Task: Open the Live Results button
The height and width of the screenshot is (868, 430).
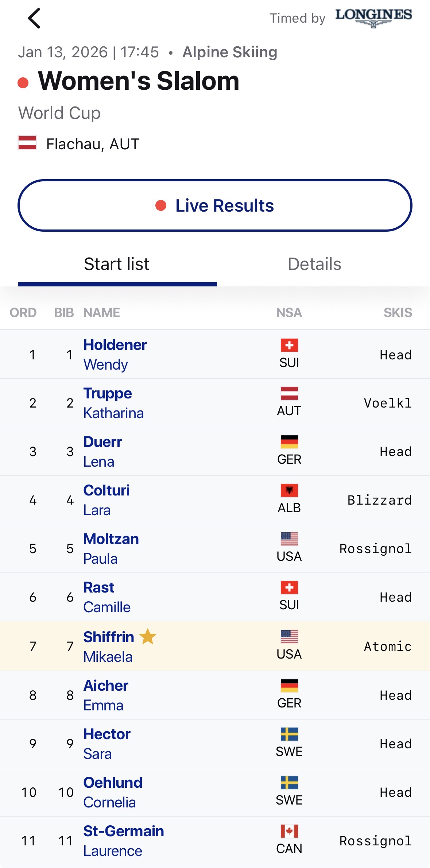Action: point(215,205)
